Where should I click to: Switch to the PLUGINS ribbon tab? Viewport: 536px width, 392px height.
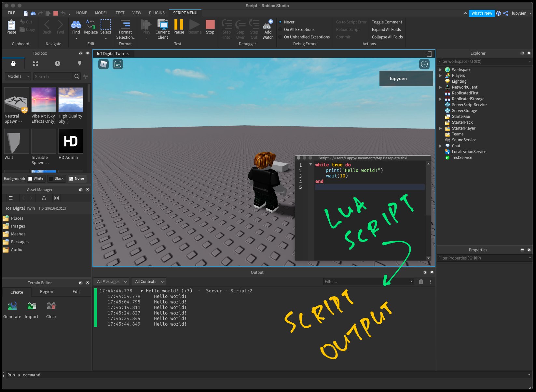[157, 13]
